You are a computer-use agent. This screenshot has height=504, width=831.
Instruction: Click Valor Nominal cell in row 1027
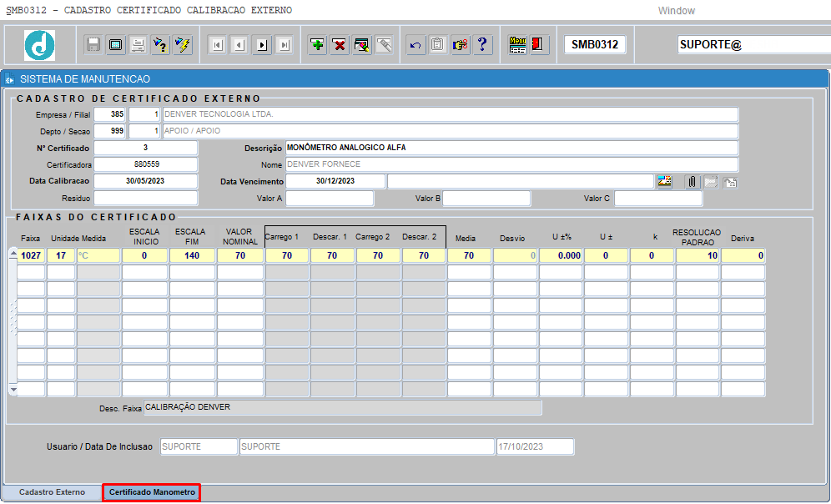click(x=240, y=255)
